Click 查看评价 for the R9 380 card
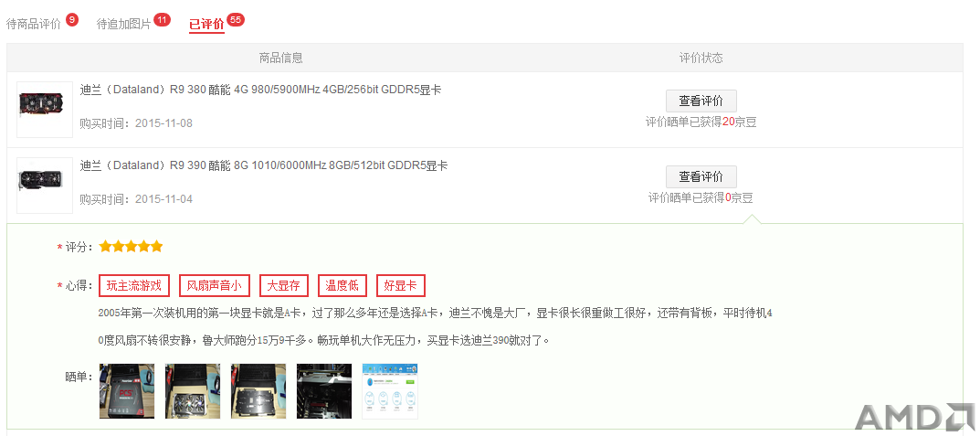980x436 pixels. tap(701, 101)
